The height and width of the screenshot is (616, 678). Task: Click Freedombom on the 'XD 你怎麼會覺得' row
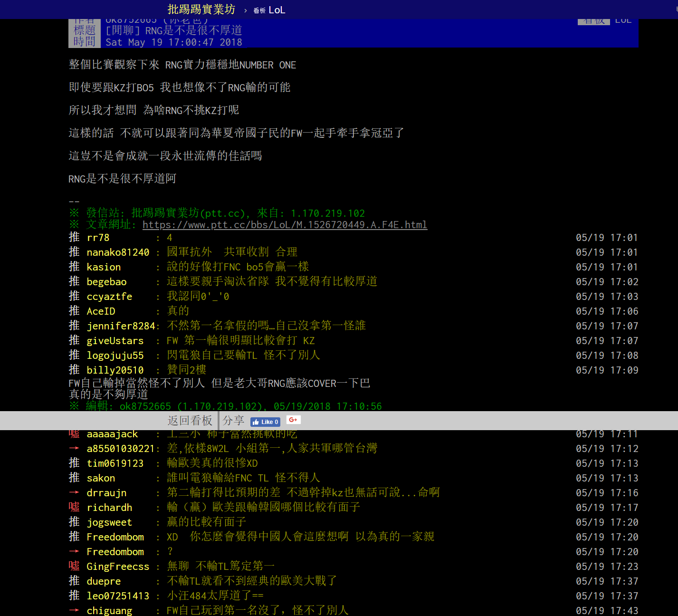click(115, 537)
